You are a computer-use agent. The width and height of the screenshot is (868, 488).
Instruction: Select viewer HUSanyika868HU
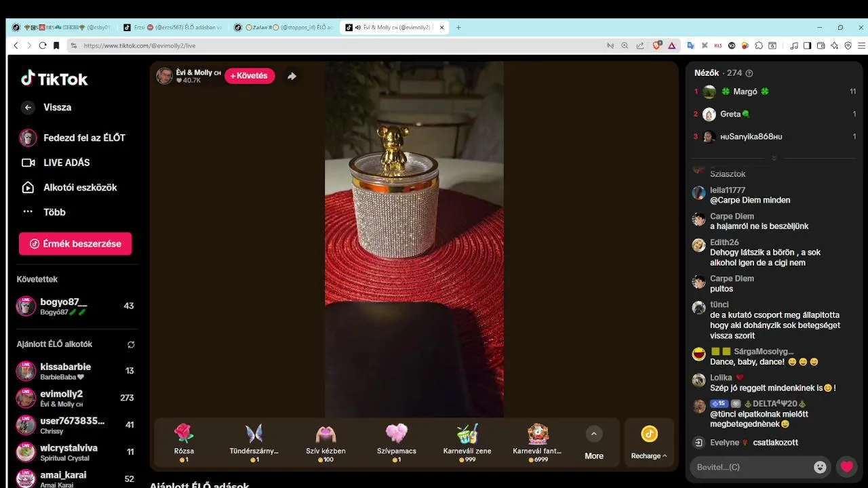pos(774,136)
